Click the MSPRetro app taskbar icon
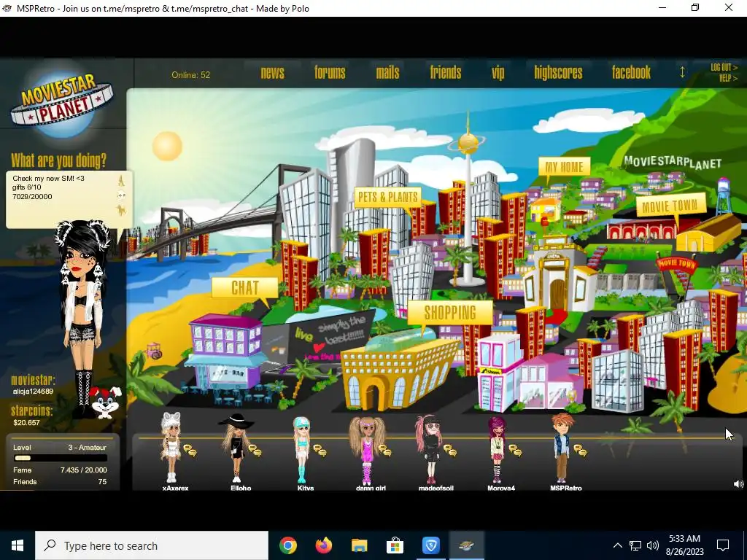This screenshot has width=747, height=560. coord(466,545)
